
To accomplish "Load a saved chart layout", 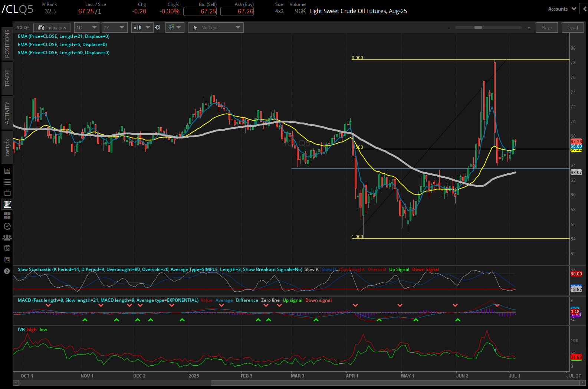I will tap(572, 27).
